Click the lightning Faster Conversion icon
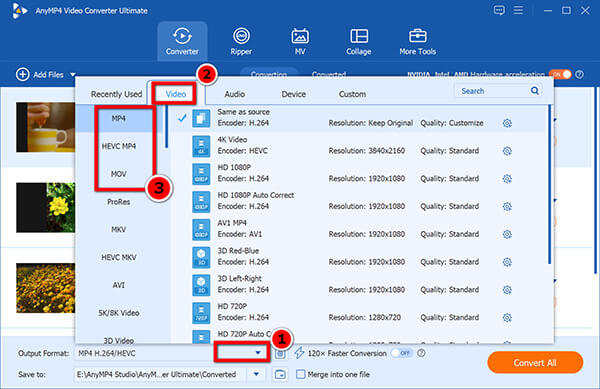Viewport: 600px width, 389px height. [299, 353]
